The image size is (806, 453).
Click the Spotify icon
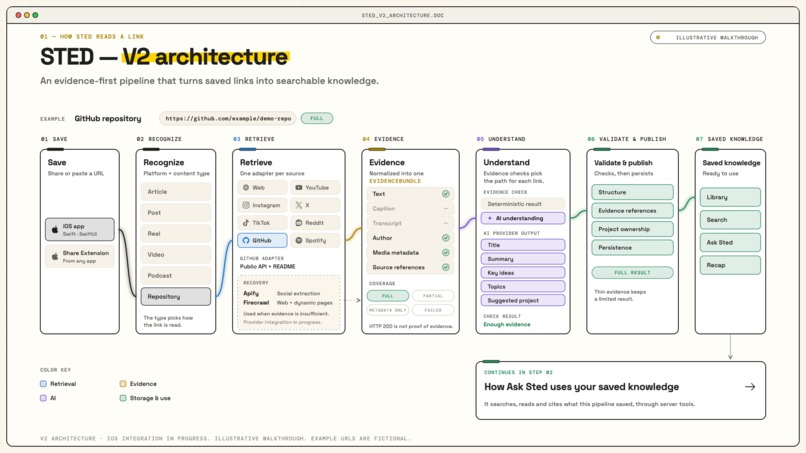click(299, 240)
